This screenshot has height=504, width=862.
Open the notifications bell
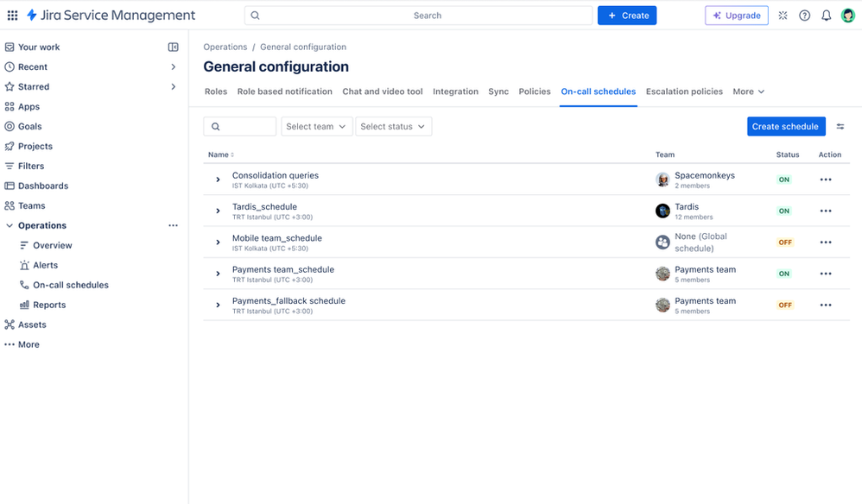826,16
